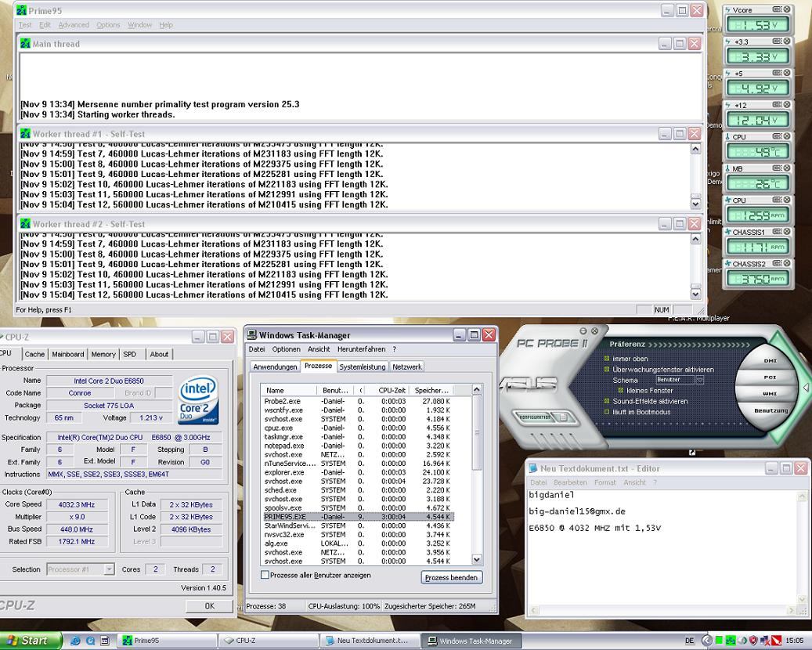Click the Task-Manager icon in its title bar
Image resolution: width=812 pixels, height=650 pixels.
(x=251, y=335)
